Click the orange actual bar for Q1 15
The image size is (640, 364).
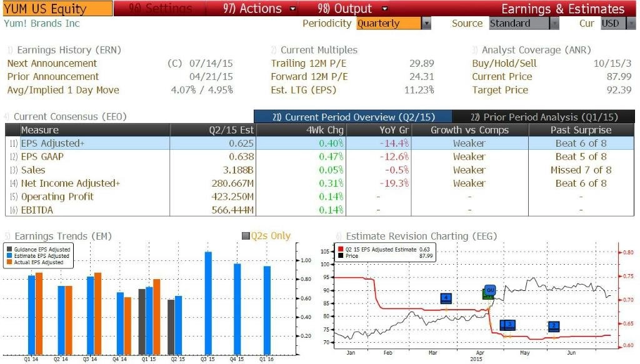click(x=157, y=317)
